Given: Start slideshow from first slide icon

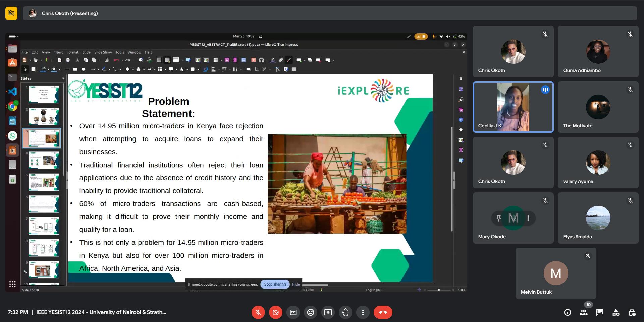Looking at the screenshot, I should click(198, 60).
